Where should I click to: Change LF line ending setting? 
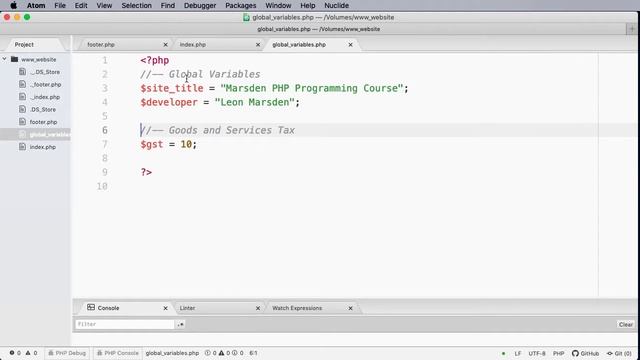point(518,353)
